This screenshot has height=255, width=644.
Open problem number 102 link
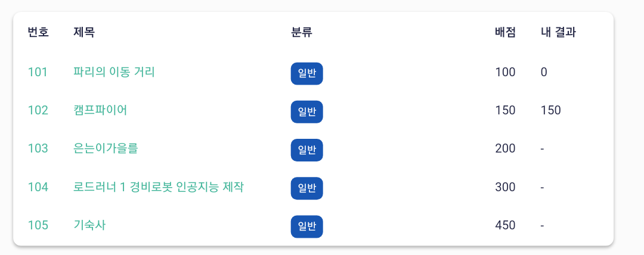pos(38,110)
